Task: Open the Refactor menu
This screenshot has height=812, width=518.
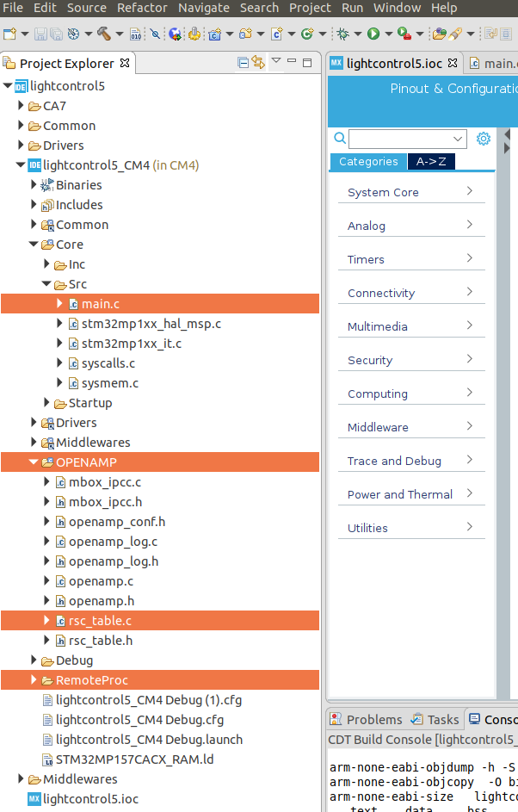Action: (142, 8)
